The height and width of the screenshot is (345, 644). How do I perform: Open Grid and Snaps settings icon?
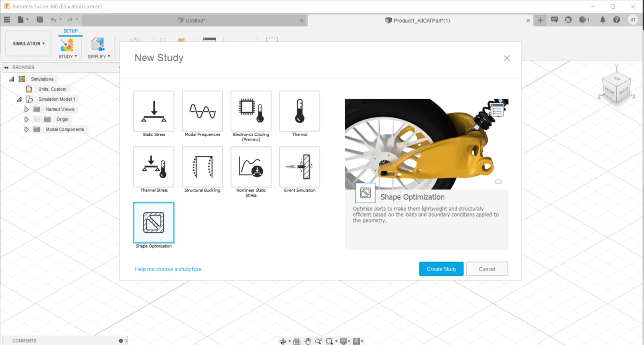click(x=357, y=341)
